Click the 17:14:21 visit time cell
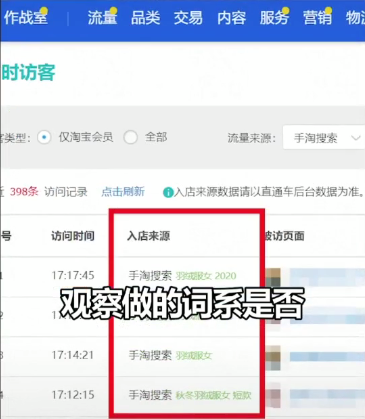Screen dimensions: 365x419 73,355
